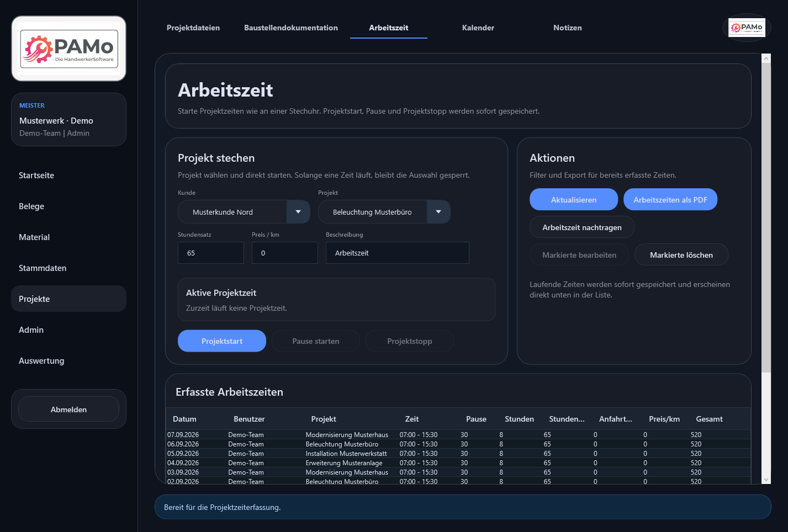Open the Kalender tab

pos(478,28)
